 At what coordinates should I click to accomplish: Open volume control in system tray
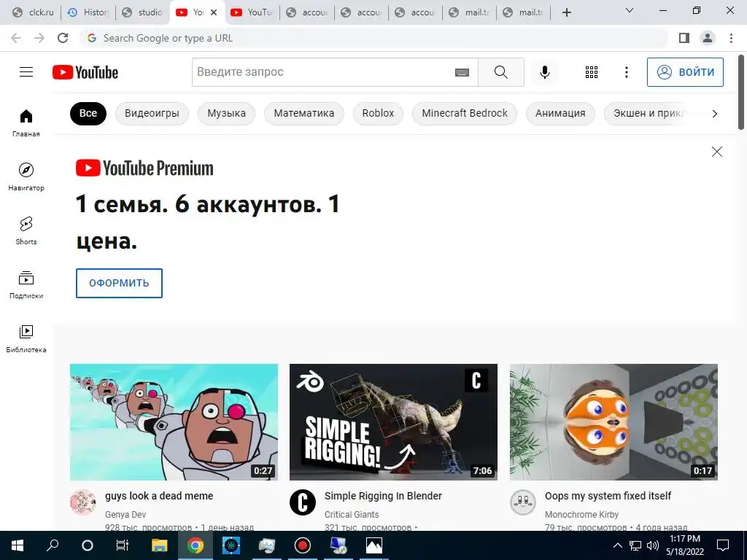pyautogui.click(x=653, y=545)
